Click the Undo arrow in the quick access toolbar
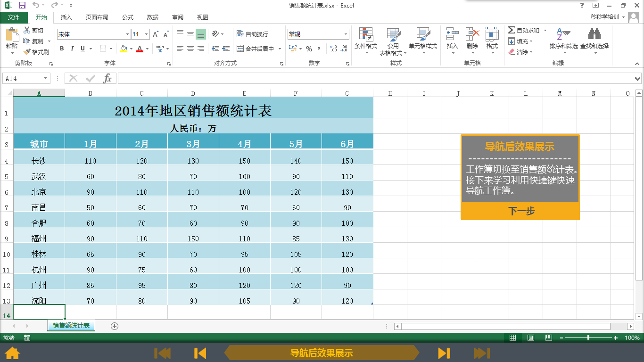Screen dimensions: 644x362 (x=36, y=5)
